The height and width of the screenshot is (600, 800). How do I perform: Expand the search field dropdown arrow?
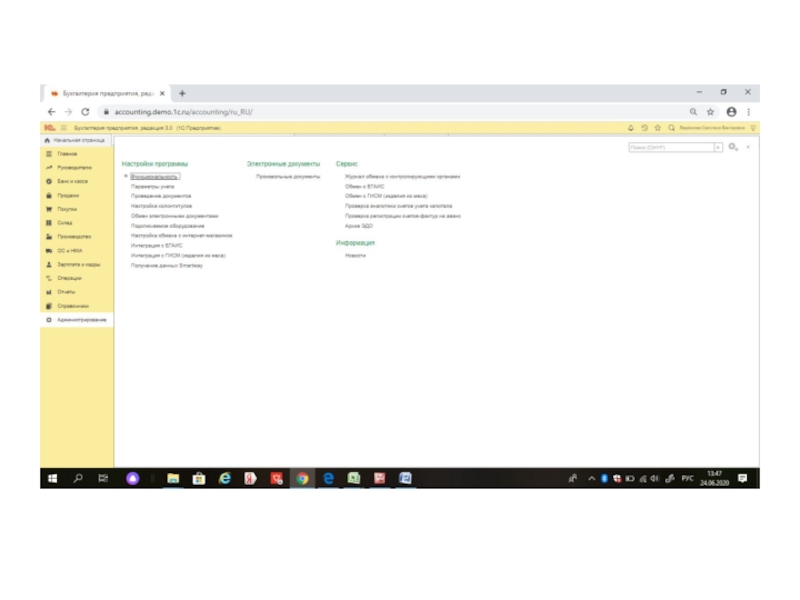(x=717, y=147)
